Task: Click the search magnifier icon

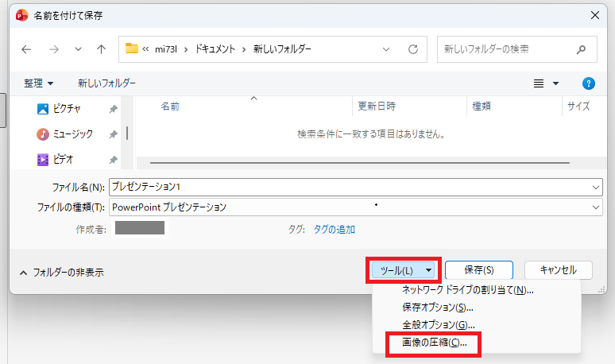Action: click(x=582, y=49)
